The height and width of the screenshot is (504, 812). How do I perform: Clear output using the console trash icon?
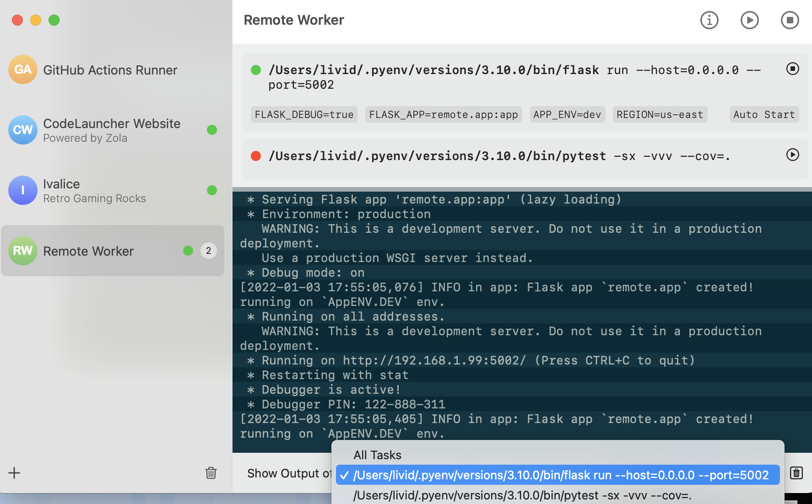point(796,473)
